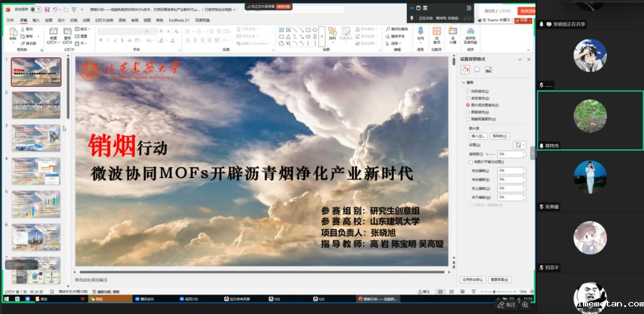Collapse the Fill section expander
The image size is (644, 314).
click(x=463, y=82)
